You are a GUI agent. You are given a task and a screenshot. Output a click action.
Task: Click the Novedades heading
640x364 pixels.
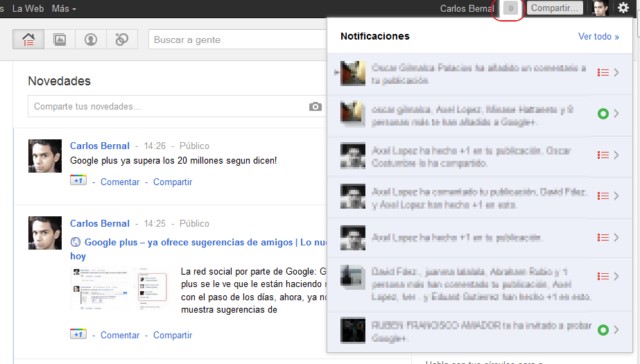tap(59, 81)
